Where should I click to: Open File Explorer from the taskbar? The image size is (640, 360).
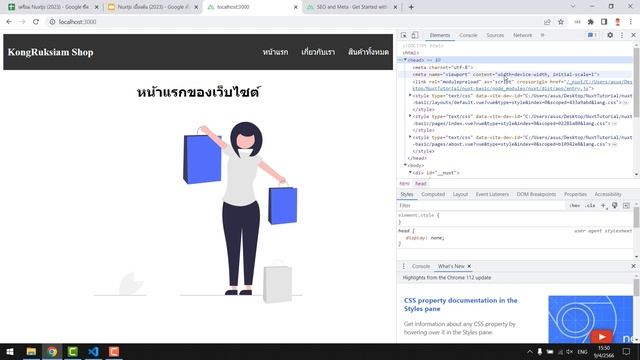[x=31, y=351]
